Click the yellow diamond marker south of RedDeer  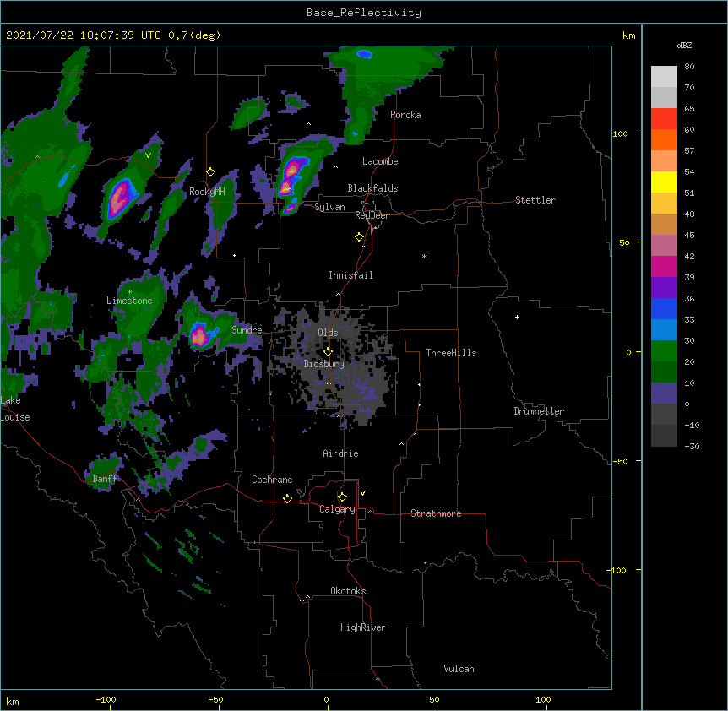pos(359,237)
